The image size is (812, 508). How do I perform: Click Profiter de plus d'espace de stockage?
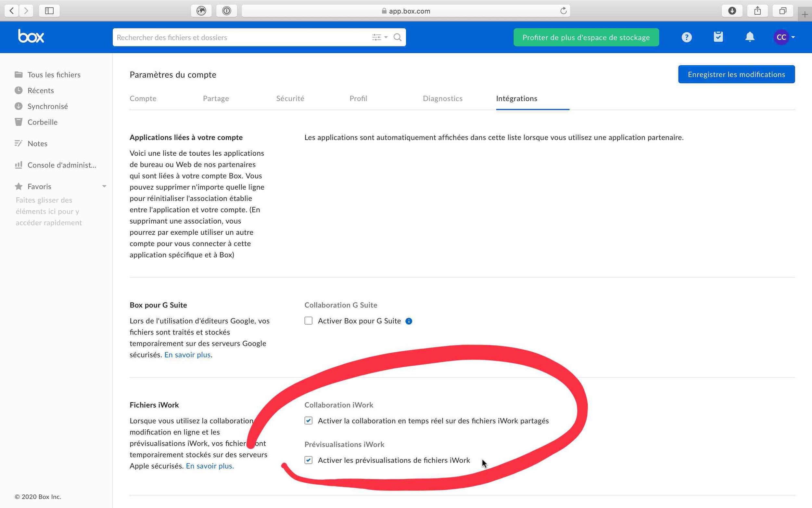click(586, 37)
